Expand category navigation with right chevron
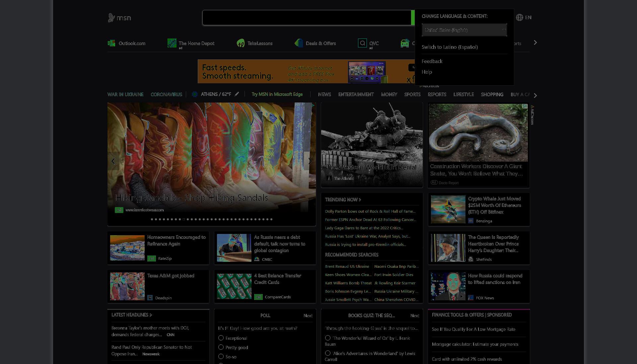The image size is (637, 364). coord(535,95)
